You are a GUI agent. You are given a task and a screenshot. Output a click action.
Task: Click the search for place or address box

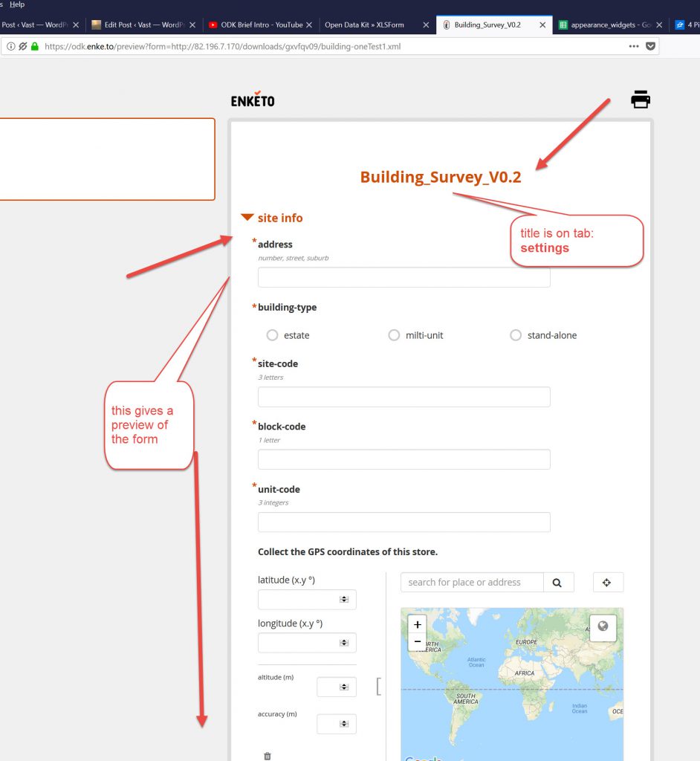coord(472,583)
